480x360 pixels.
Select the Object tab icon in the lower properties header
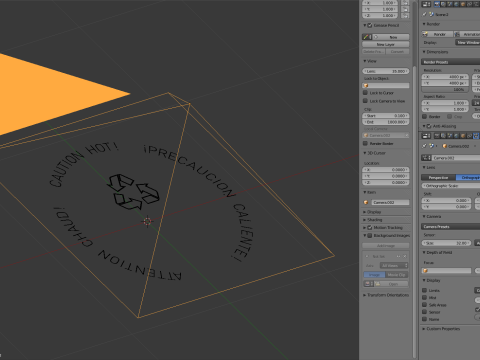pyautogui.click(x=462, y=136)
